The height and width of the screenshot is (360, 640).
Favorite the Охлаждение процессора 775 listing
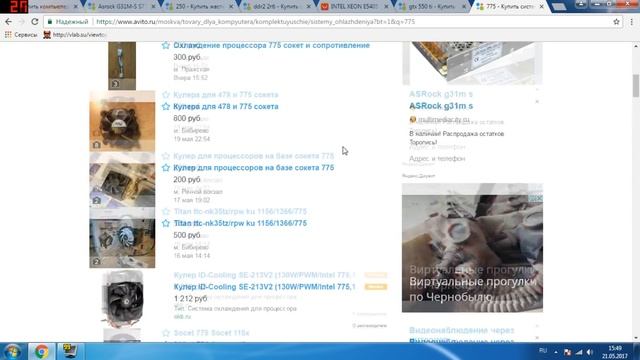(x=165, y=45)
